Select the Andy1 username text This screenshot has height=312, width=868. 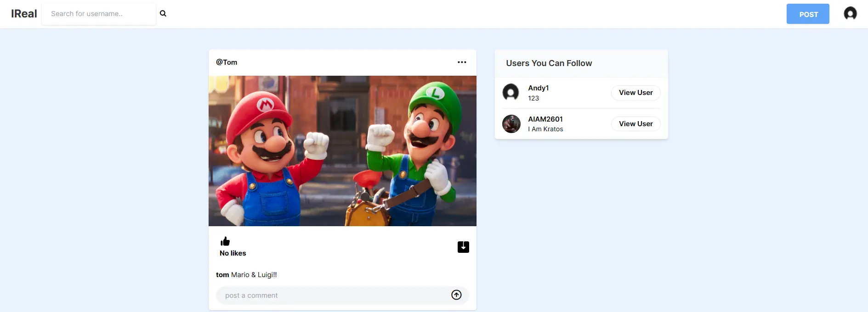[538, 88]
